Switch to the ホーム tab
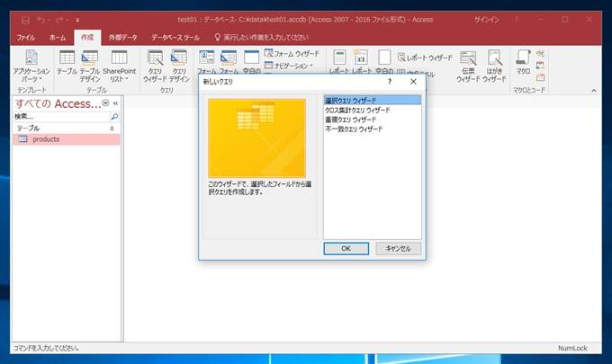This screenshot has height=364, width=612. (x=58, y=38)
